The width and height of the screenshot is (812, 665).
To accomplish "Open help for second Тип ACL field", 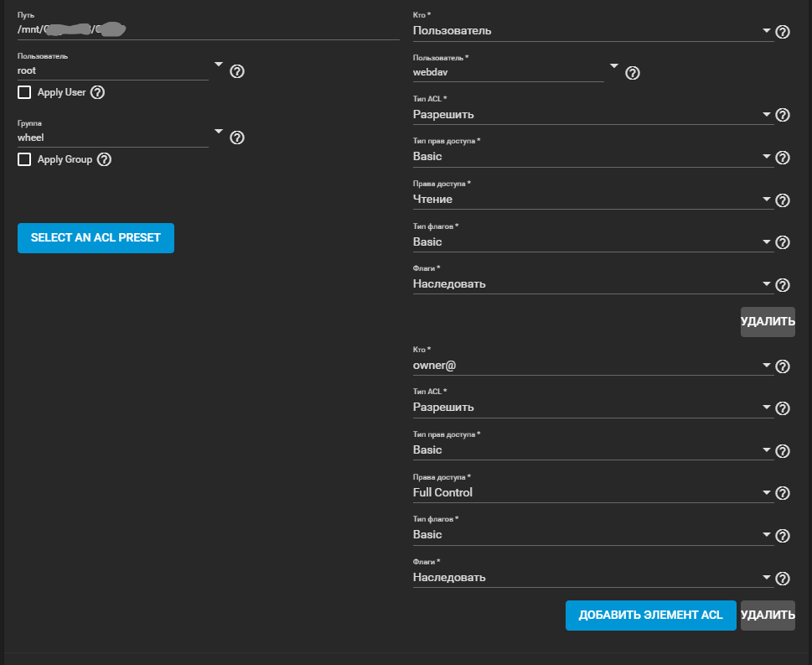I will coord(783,408).
